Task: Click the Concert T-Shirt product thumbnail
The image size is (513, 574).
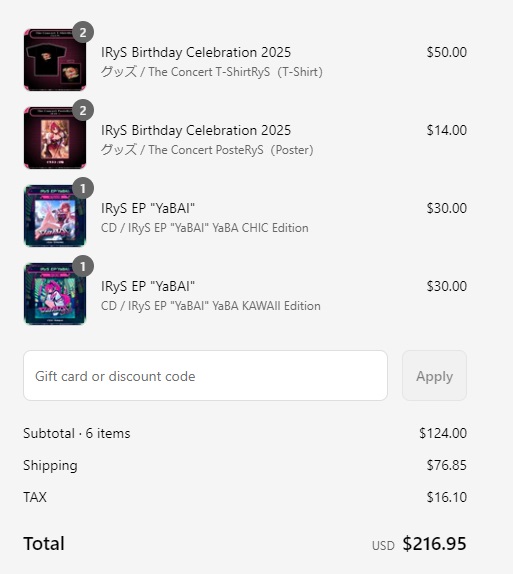Action: click(x=55, y=60)
